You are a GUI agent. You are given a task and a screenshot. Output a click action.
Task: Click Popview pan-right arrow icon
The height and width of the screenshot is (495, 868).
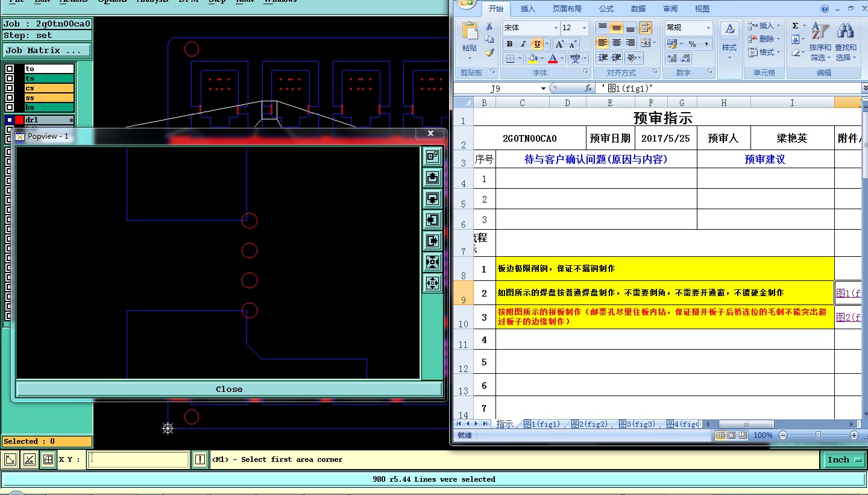point(432,241)
